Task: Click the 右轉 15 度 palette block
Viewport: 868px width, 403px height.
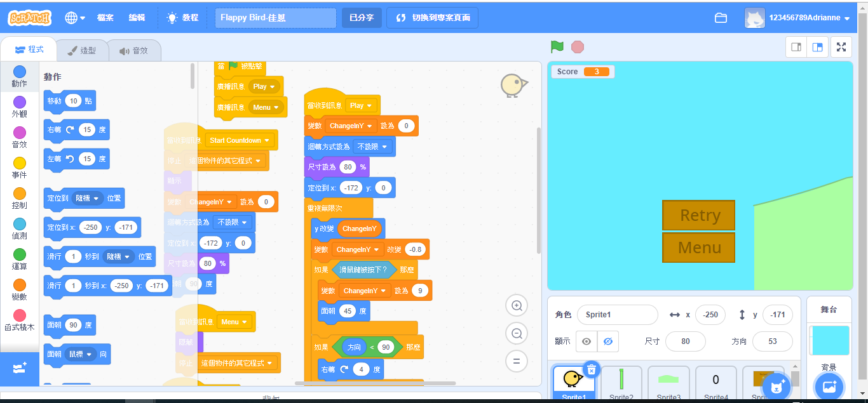Action: point(76,129)
